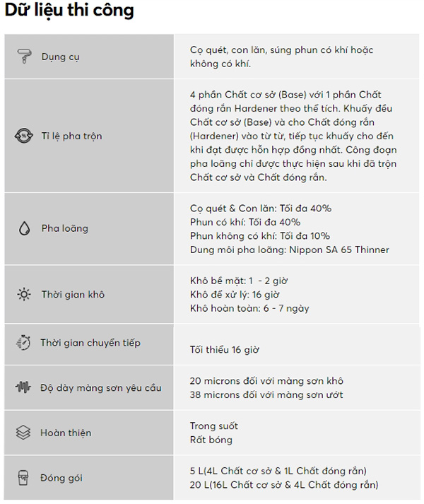
Task: Click the Thời gian khô label
Action: [73, 294]
